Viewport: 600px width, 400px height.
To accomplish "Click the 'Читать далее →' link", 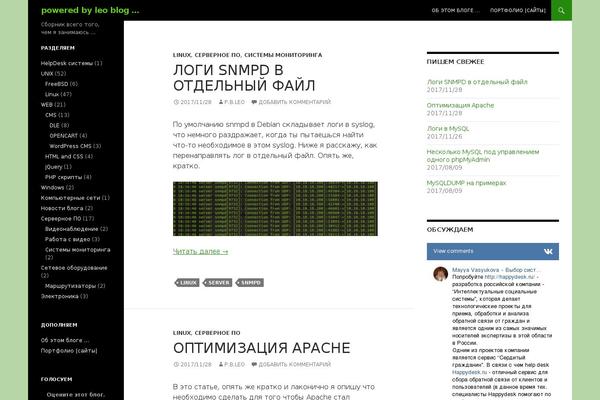I will (x=201, y=251).
